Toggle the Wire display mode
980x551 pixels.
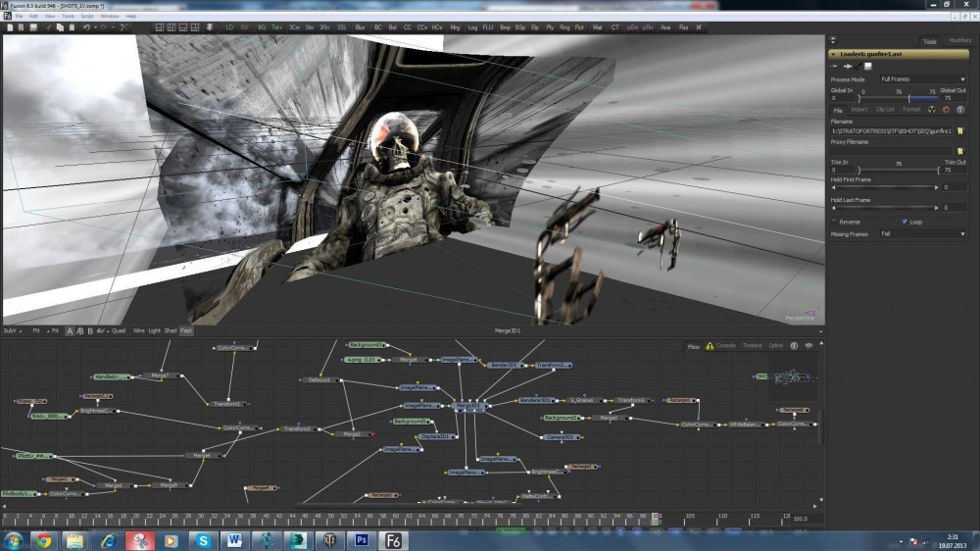(139, 330)
